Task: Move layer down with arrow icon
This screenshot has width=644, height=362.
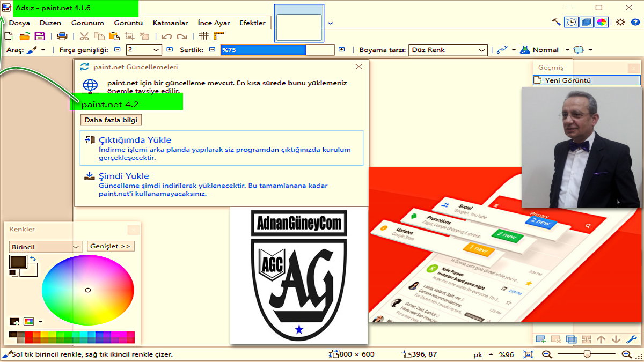Action: pyautogui.click(x=616, y=339)
